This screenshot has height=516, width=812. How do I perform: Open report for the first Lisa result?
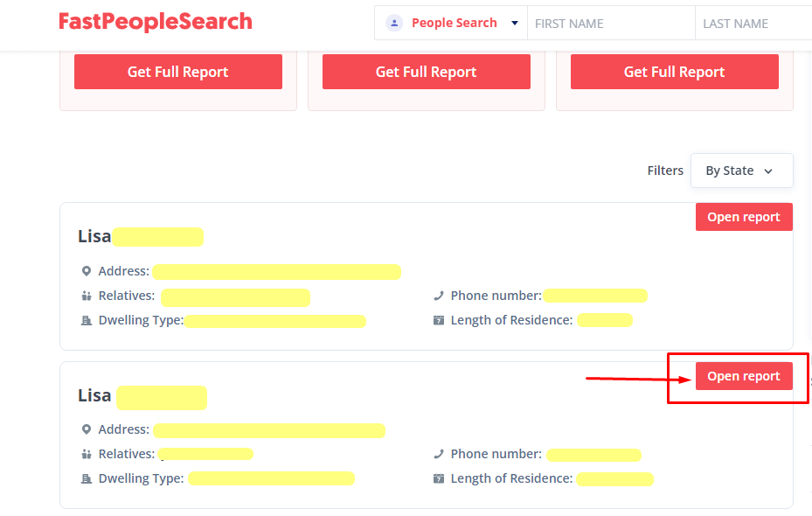pos(744,217)
